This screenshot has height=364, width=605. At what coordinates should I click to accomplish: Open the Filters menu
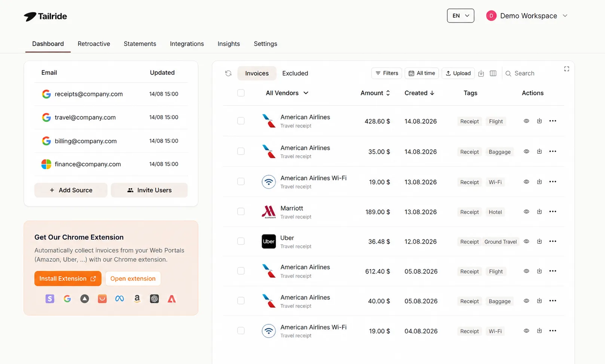click(387, 73)
